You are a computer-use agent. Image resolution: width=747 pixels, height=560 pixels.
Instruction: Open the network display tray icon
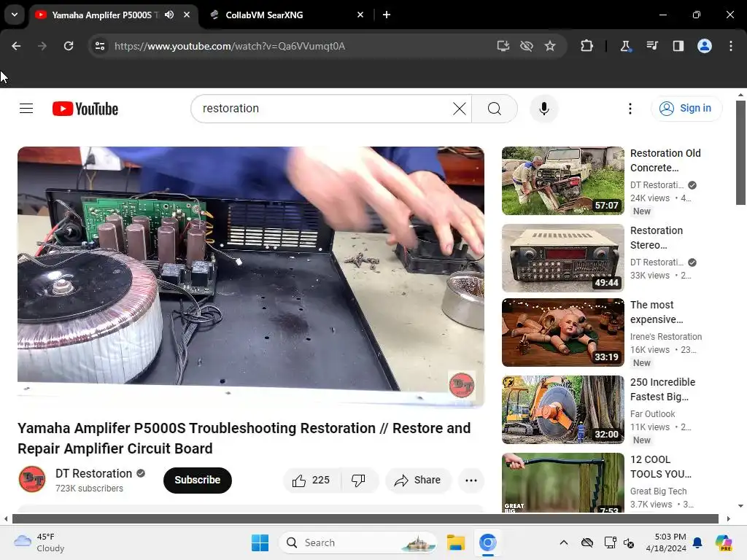coord(610,542)
